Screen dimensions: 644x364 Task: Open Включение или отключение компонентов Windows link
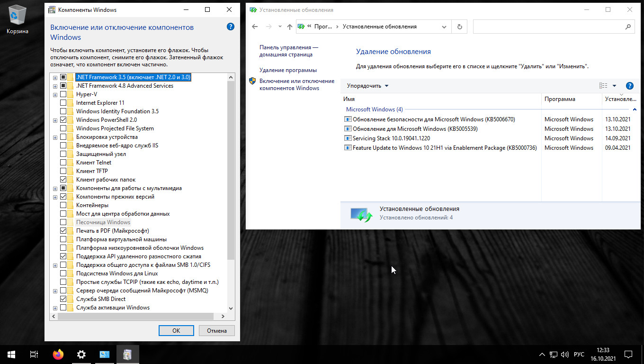pyautogui.click(x=297, y=84)
